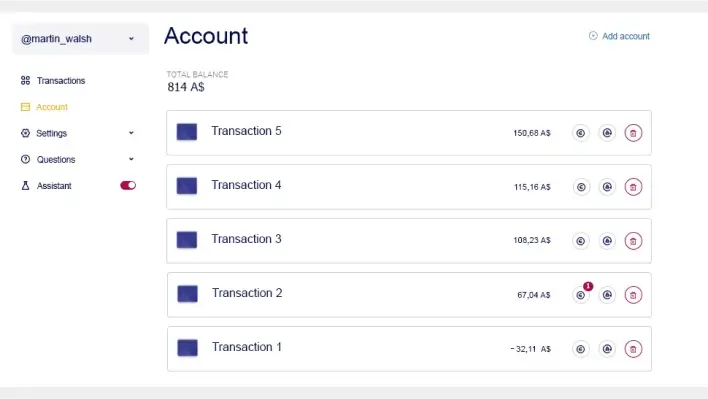Click the trash icon for Transaction 4
Image resolution: width=708 pixels, height=399 pixels.
633,187
